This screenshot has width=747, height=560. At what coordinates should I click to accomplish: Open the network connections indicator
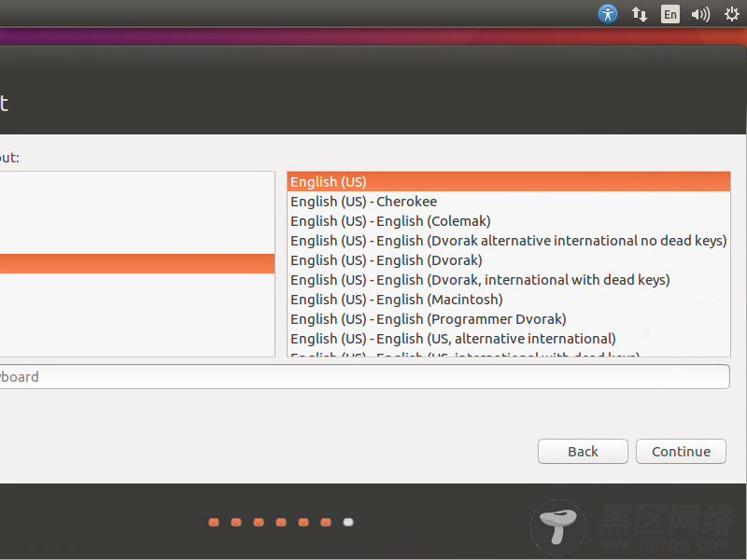point(639,14)
